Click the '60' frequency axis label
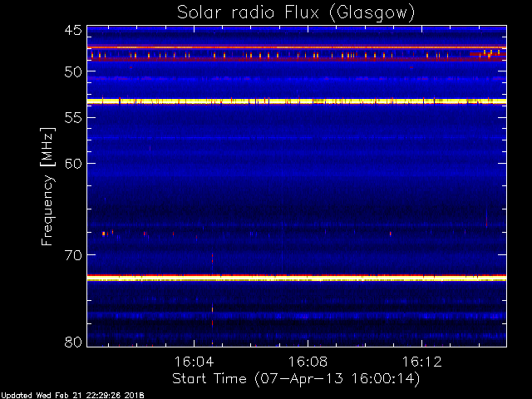The image size is (532, 399). click(x=73, y=164)
